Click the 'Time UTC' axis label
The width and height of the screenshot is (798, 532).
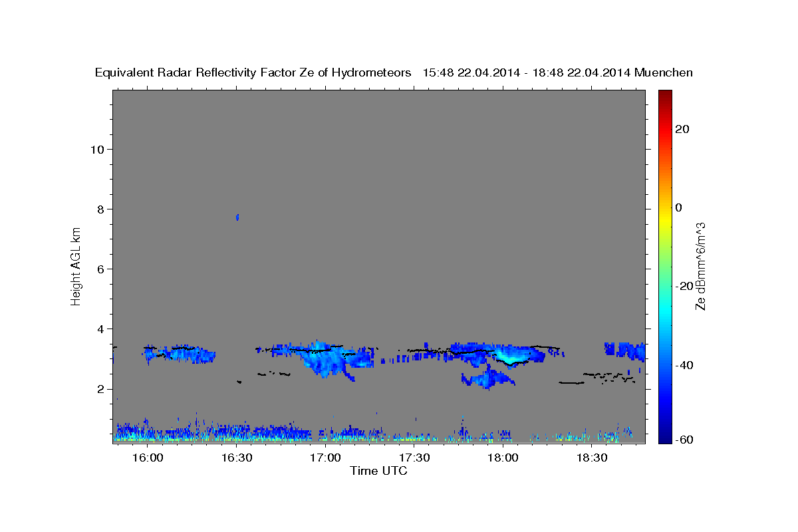coord(378,471)
